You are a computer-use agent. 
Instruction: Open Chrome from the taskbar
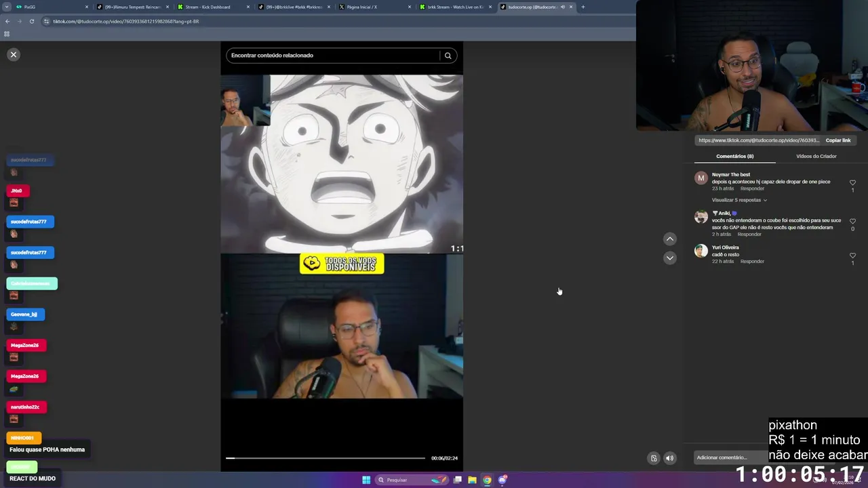487,480
